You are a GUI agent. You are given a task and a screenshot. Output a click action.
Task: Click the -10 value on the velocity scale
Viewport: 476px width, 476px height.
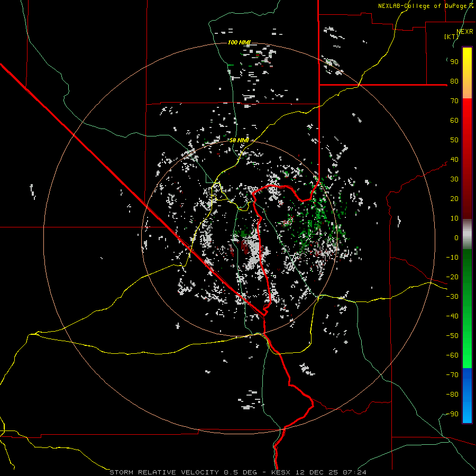452,258
